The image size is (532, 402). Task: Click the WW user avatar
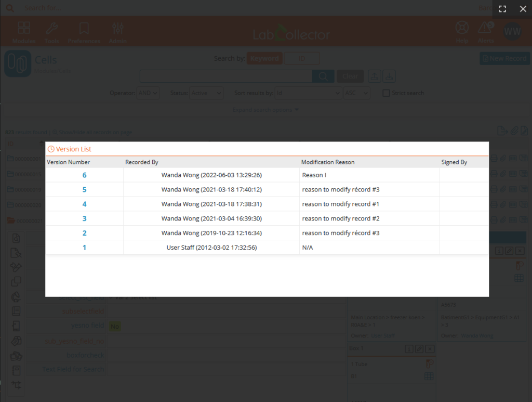click(512, 32)
